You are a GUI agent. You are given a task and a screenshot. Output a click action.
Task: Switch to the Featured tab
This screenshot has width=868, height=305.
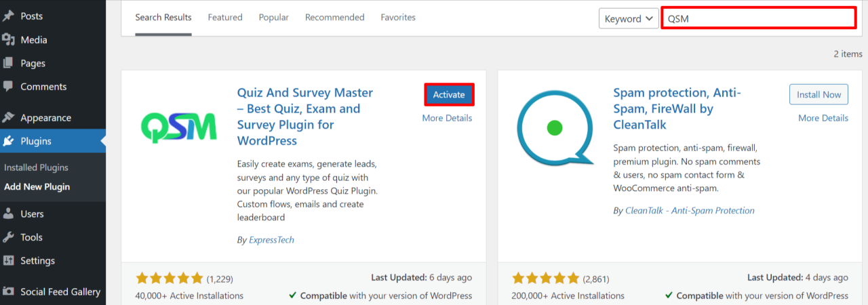pyautogui.click(x=225, y=17)
